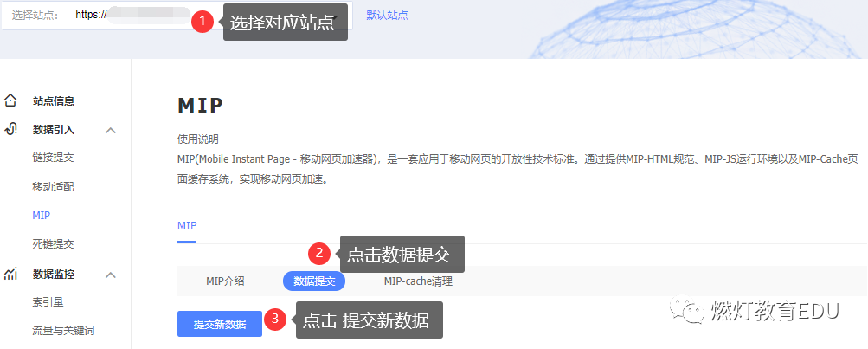
Task: Open 死链提交 sidebar item
Action: tap(53, 244)
